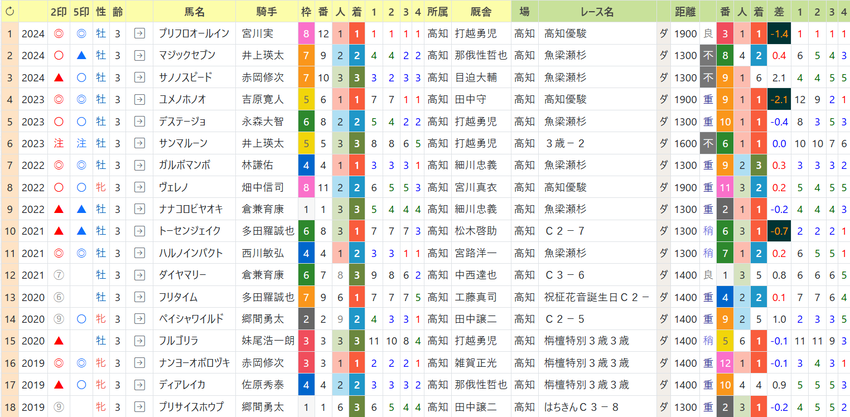Click the reload icon in the header corner
850x417 pixels.
click(9, 11)
